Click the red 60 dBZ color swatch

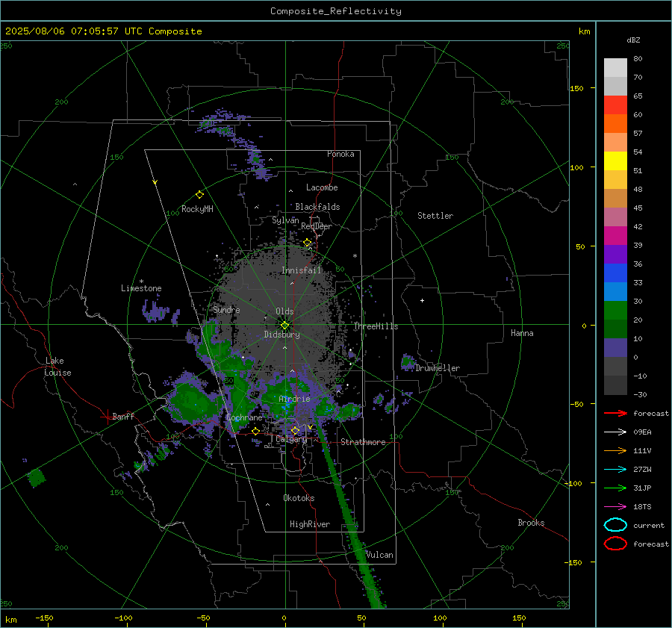pos(615,105)
